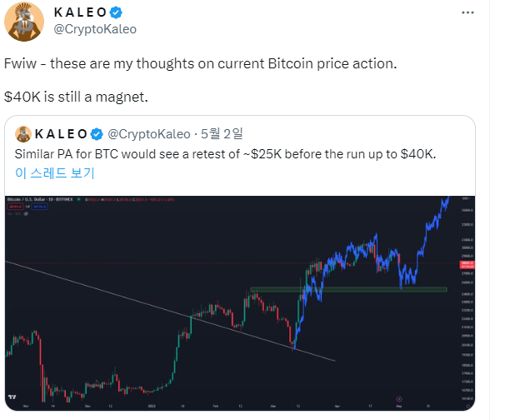Click the KALEO name in the quoted tweet
This screenshot has width=505, height=420.
[x=61, y=133]
